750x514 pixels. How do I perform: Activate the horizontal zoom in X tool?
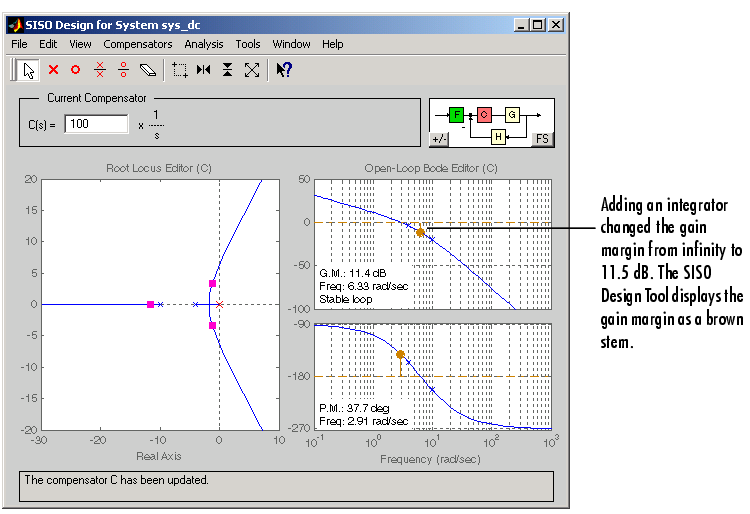(204, 70)
